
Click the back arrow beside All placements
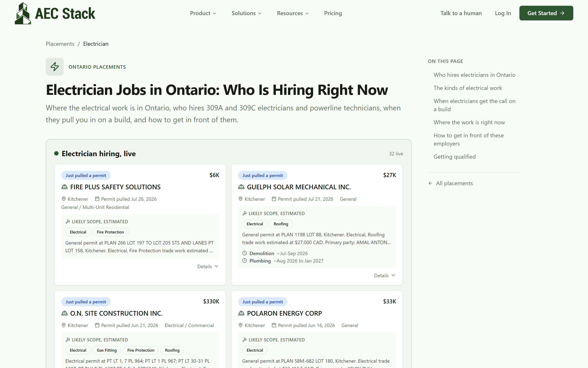pyautogui.click(x=430, y=183)
